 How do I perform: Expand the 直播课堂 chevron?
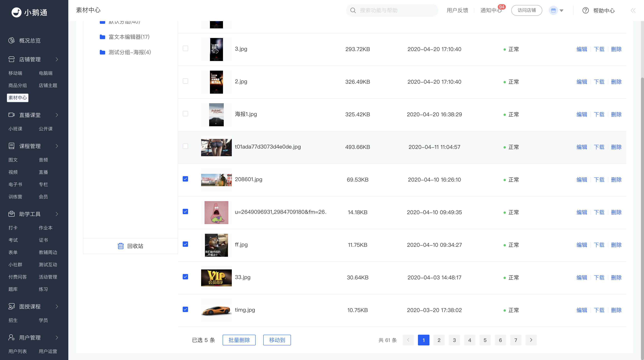57,115
